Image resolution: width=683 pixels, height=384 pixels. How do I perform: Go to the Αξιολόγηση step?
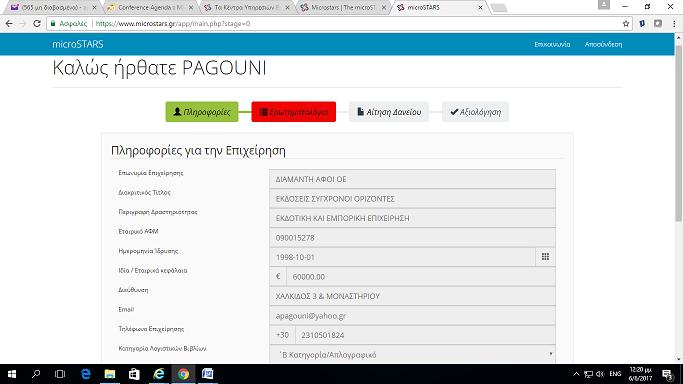click(475, 112)
